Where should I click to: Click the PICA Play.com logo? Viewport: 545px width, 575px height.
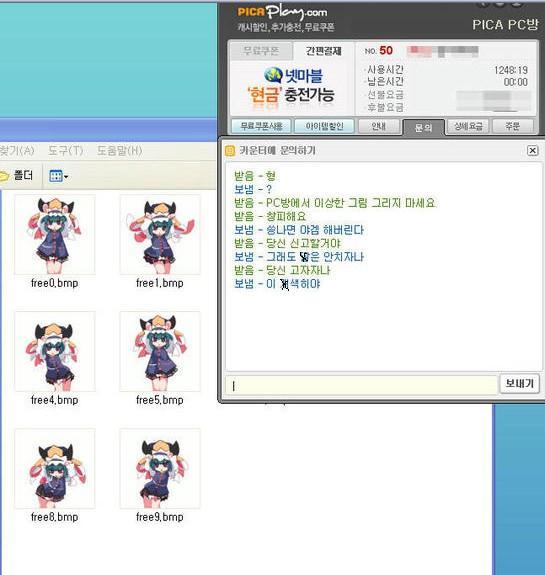tap(282, 12)
